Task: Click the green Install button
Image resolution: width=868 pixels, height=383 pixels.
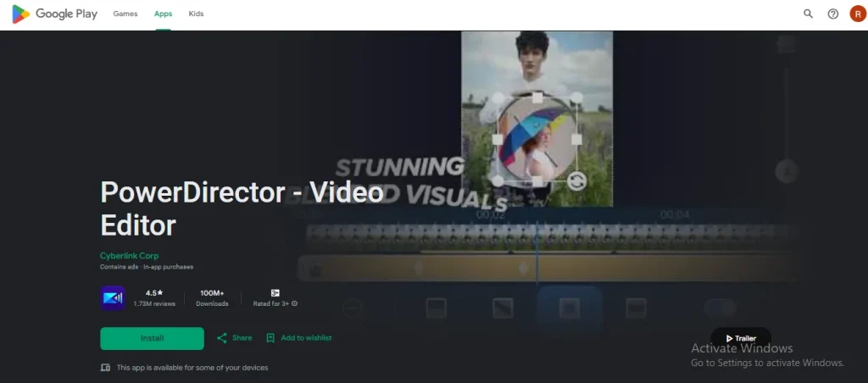Action: (153, 338)
